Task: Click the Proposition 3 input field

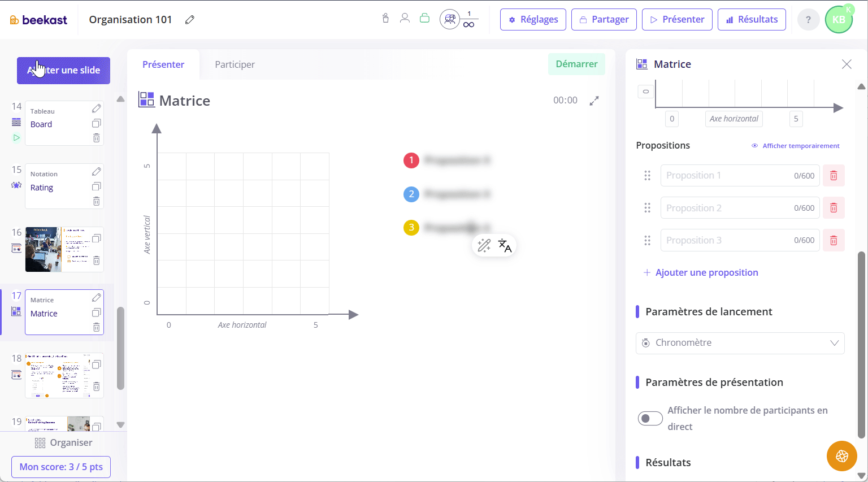Action: tap(740, 240)
